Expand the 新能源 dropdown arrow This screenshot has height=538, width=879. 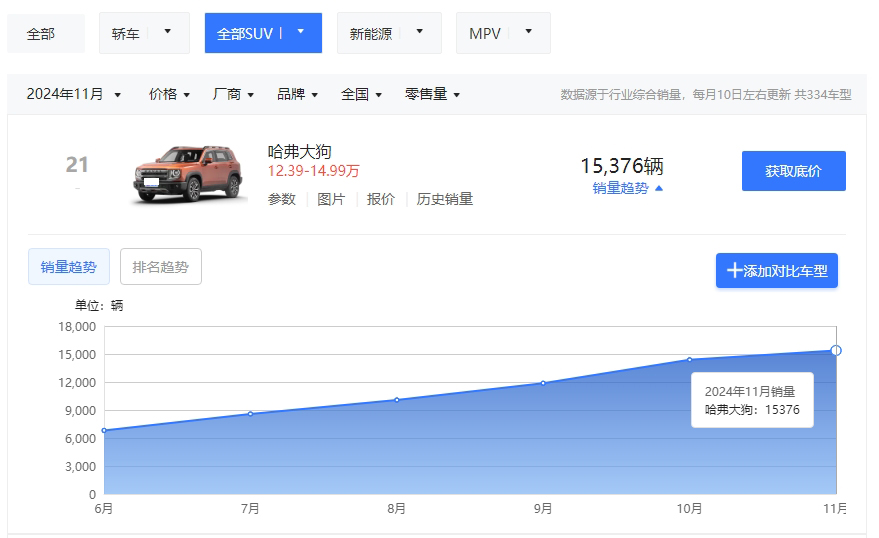click(419, 31)
